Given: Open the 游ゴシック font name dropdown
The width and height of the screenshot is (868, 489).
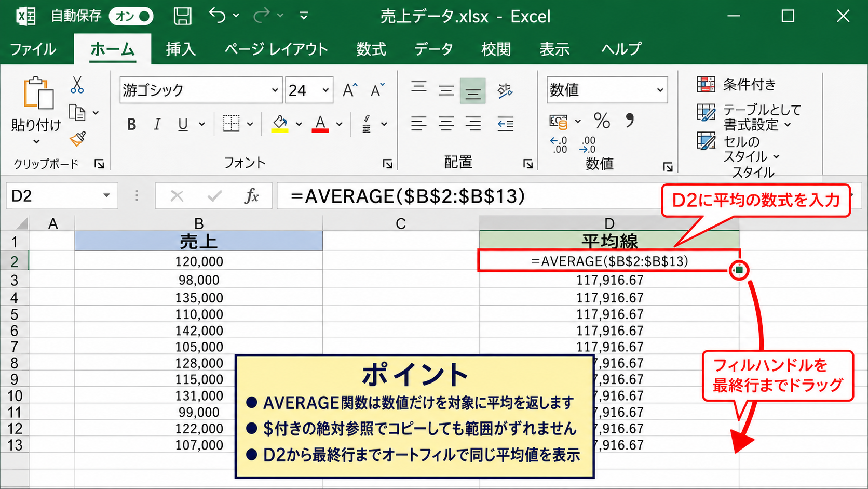Looking at the screenshot, I should tap(275, 90).
